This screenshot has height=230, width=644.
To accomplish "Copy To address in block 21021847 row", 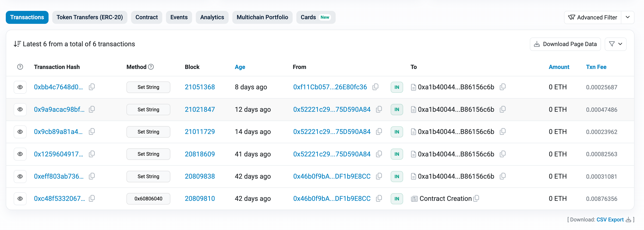I will click(503, 109).
